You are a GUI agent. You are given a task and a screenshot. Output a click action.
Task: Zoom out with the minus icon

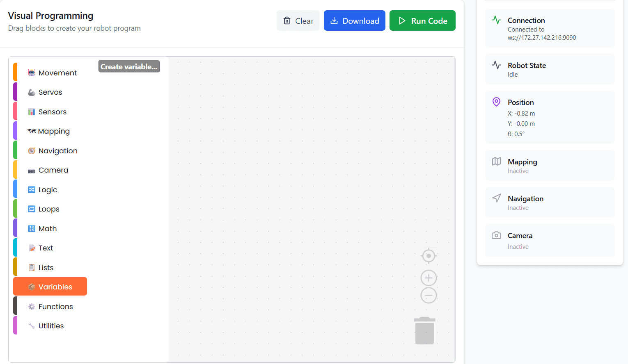[429, 295]
